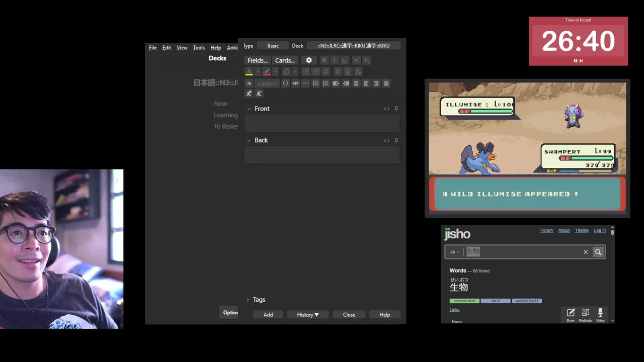Viewport: 644px width, 362px height.
Task: Click the jisho search text box
Action: pyautogui.click(x=522, y=252)
